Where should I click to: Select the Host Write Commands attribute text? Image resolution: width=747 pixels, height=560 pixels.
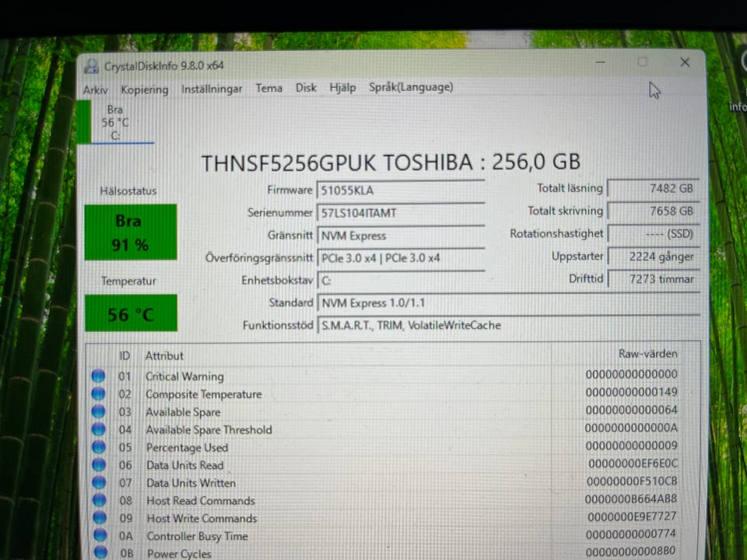[202, 518]
